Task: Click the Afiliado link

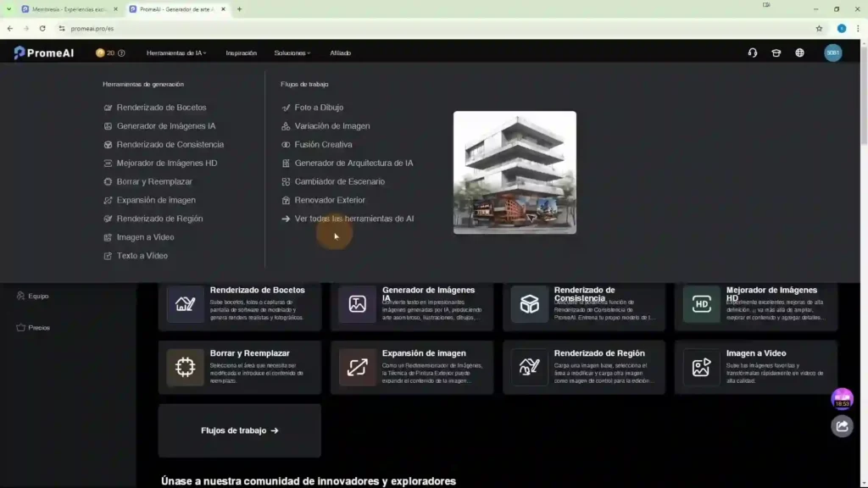Action: tap(340, 53)
